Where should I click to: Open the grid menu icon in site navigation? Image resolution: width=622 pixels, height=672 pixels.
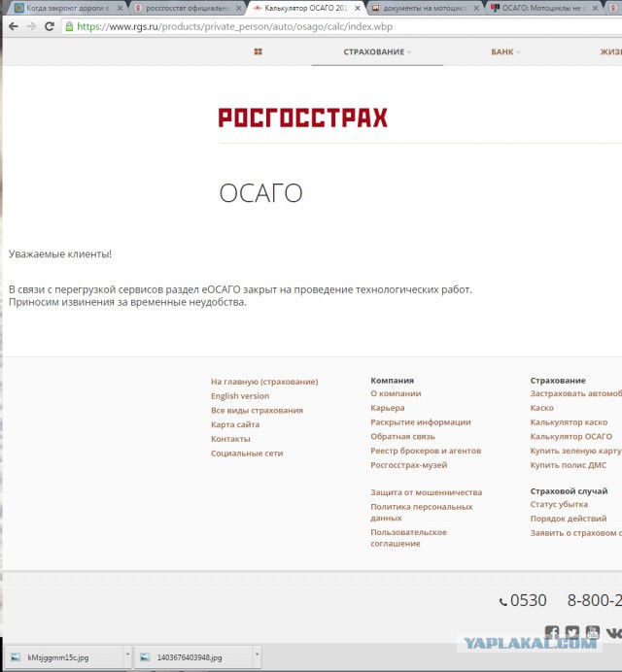(x=258, y=51)
